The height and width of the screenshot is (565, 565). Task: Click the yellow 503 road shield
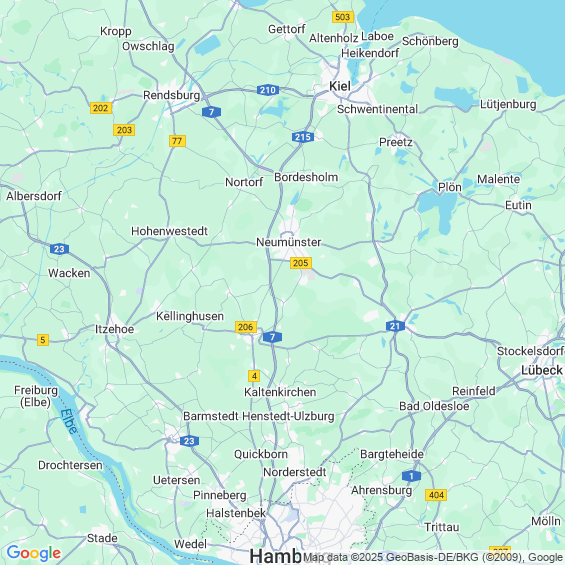[x=343, y=17]
